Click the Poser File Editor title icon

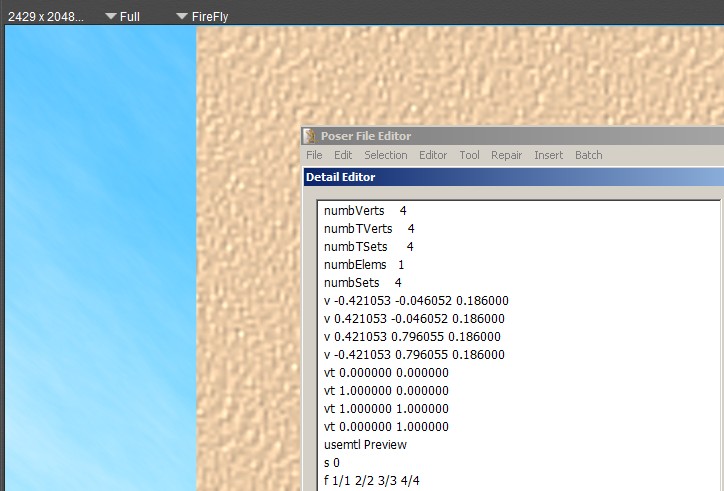pyautogui.click(x=310, y=136)
